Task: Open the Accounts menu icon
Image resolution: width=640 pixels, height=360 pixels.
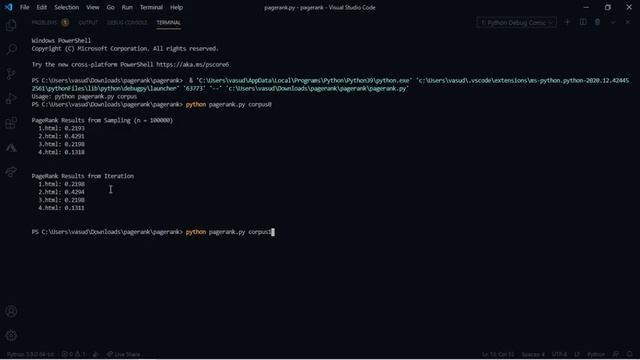Action: coord(11,311)
